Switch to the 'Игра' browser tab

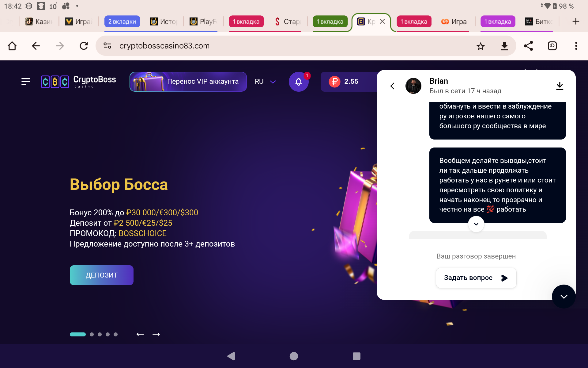click(x=454, y=21)
